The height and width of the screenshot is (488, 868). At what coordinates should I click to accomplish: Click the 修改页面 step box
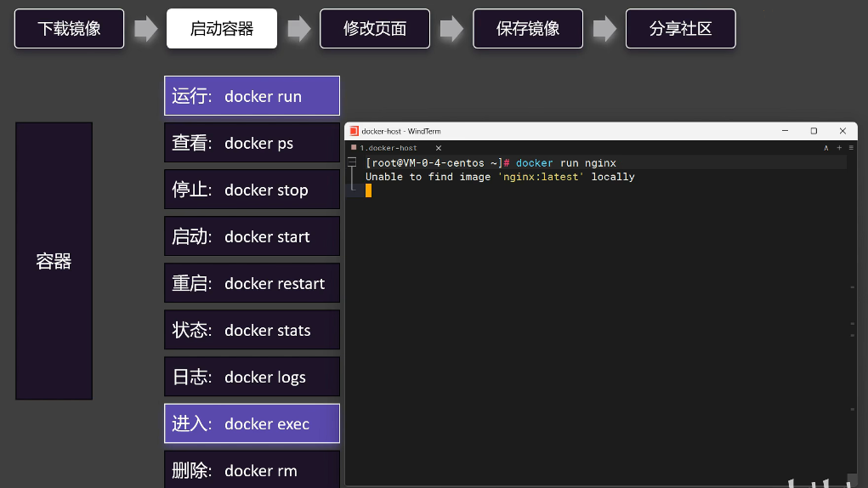[x=375, y=28]
